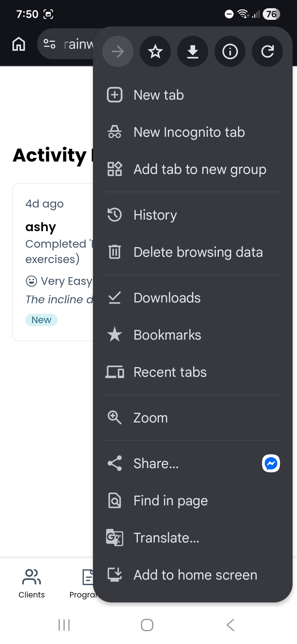Image resolution: width=297 pixels, height=644 pixels.
Task: Open the Zoom controls
Action: [x=150, y=417]
